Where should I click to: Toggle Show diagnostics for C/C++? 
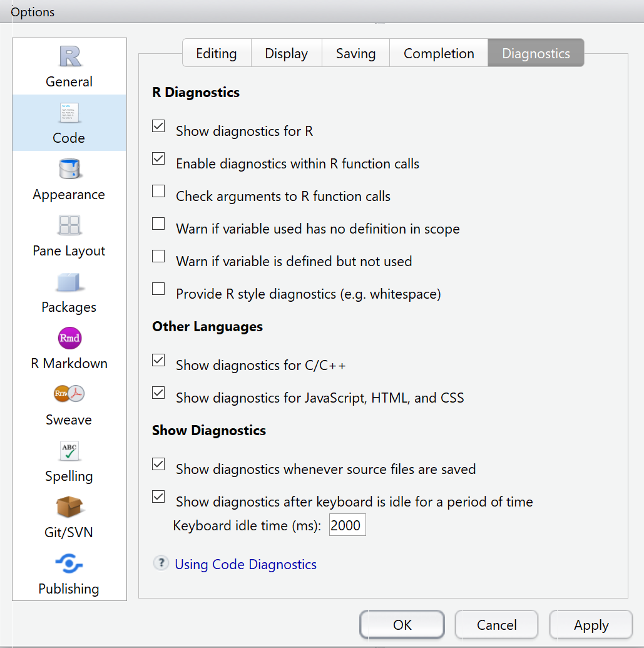(158, 360)
